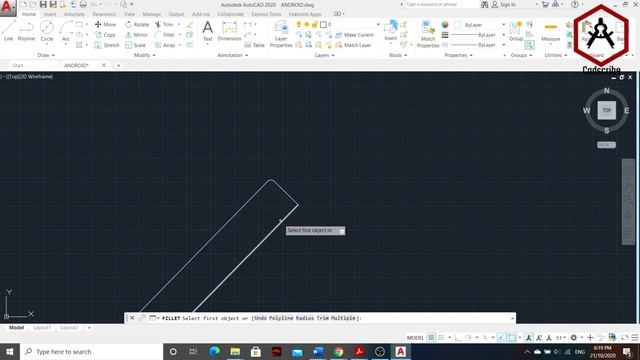Click the Match Properties tool
Image resolution: width=640 pixels, height=360 pixels.
428,34
